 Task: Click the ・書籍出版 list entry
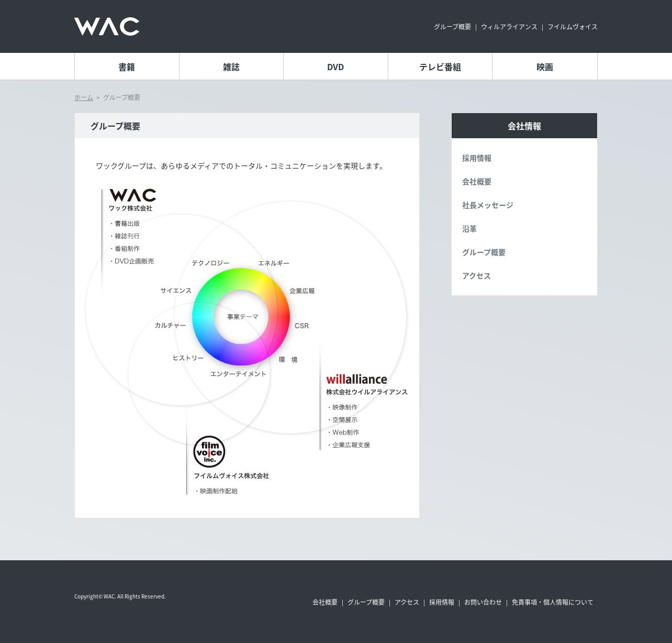125,223
